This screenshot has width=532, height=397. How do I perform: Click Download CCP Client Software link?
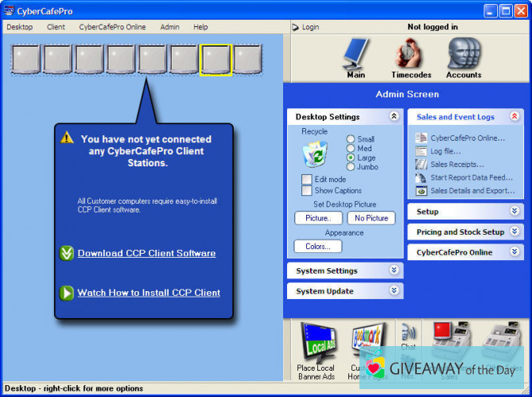coord(146,254)
